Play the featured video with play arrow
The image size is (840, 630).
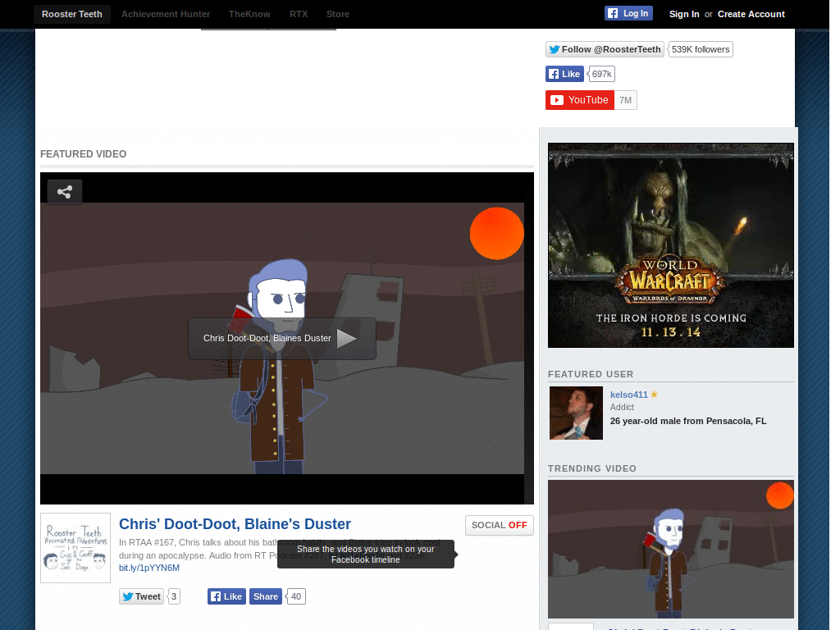pos(347,338)
